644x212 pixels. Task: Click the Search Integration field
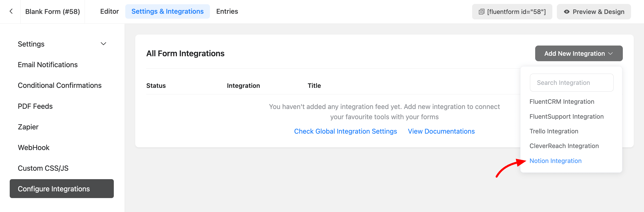(x=571, y=83)
